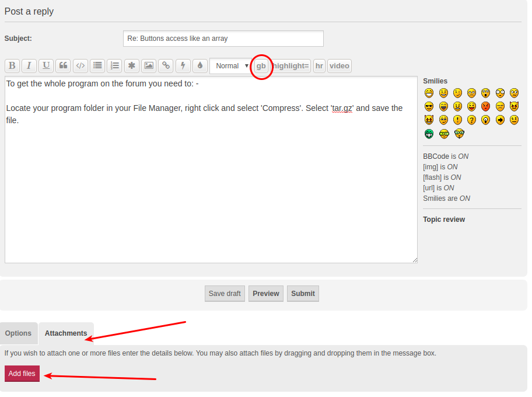Insert the question mark smiley
532x397 pixels.
click(x=471, y=120)
